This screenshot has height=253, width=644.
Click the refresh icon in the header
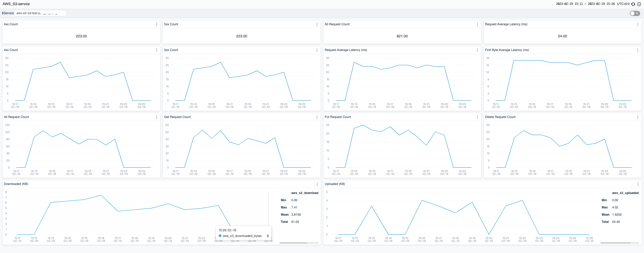coord(633,4)
